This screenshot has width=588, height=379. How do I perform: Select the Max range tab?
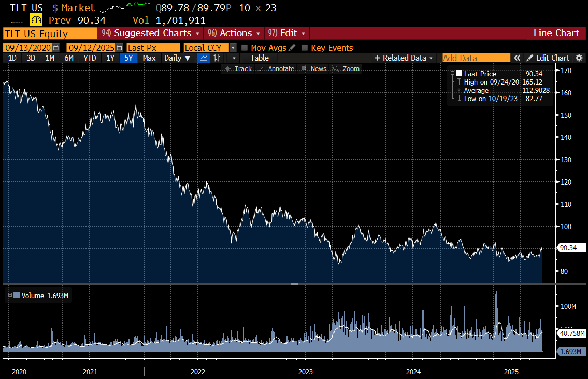tap(149, 58)
